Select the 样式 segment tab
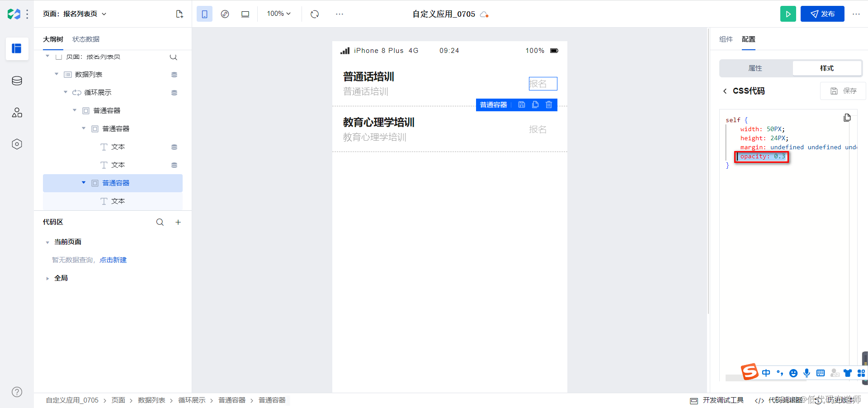The width and height of the screenshot is (868, 408). pyautogui.click(x=827, y=68)
